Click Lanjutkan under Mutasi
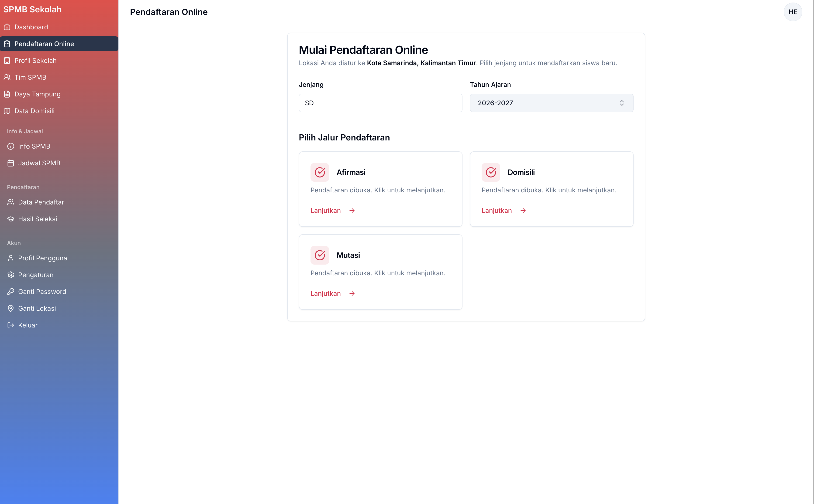 326,293
